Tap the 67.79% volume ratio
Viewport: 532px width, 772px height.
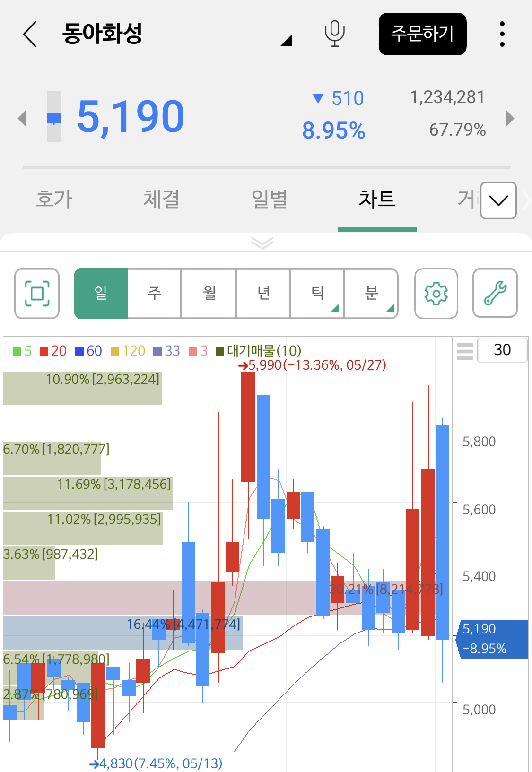(x=457, y=130)
